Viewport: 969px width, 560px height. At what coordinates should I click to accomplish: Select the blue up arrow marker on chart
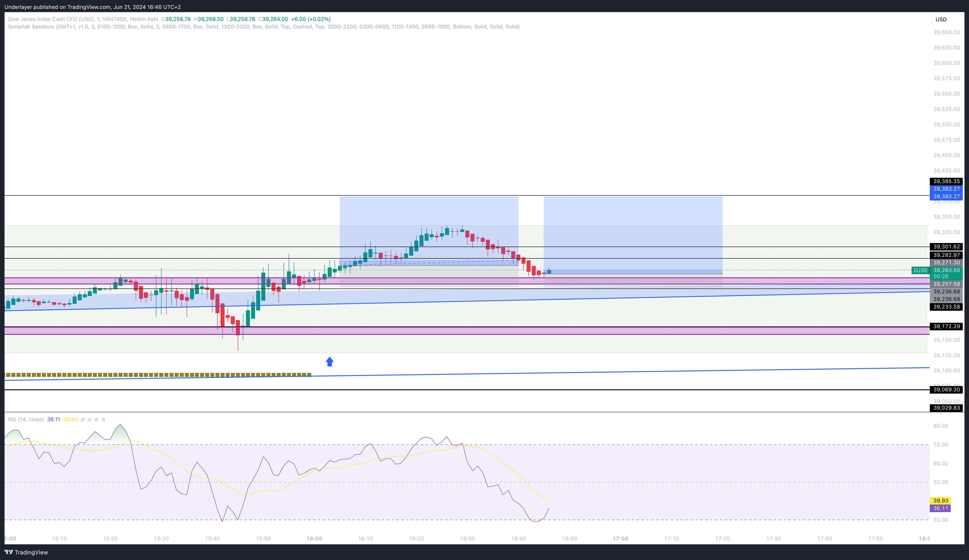pyautogui.click(x=329, y=362)
